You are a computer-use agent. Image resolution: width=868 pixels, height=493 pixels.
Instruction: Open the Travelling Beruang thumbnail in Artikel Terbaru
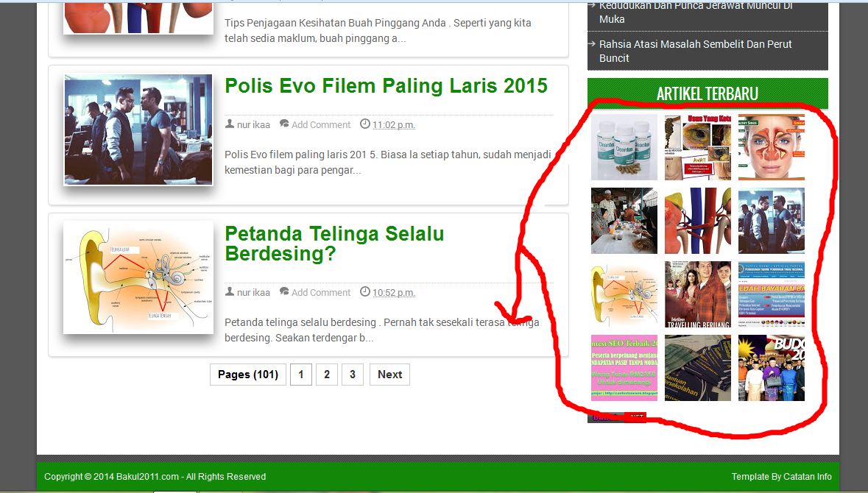697,294
